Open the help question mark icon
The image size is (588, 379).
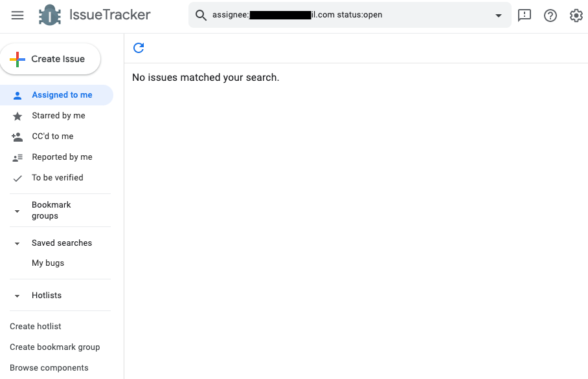tap(550, 16)
